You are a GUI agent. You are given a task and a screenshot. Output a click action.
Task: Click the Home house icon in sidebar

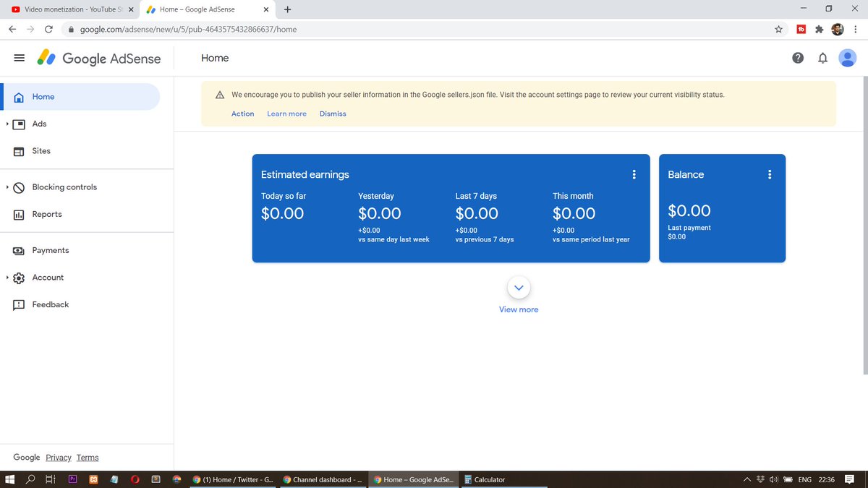point(20,97)
